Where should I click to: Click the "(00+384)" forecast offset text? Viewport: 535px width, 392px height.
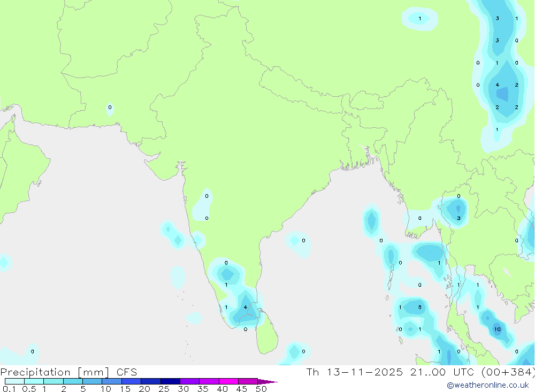point(508,372)
